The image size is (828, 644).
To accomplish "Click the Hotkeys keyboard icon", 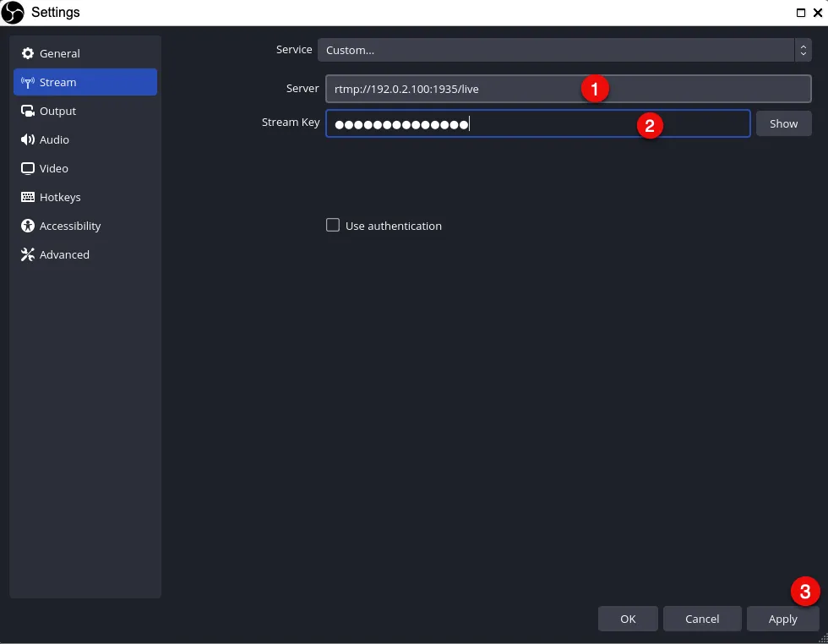I will [27, 197].
